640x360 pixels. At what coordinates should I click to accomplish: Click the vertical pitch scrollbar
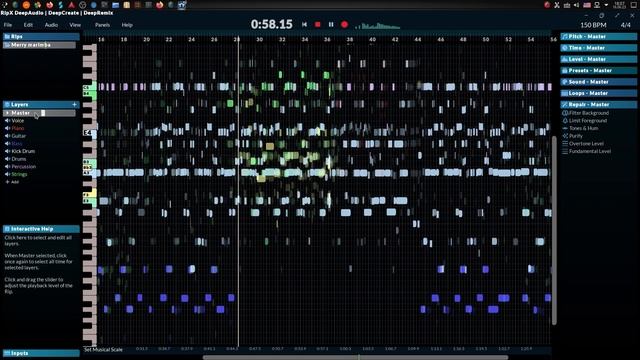coord(554,230)
